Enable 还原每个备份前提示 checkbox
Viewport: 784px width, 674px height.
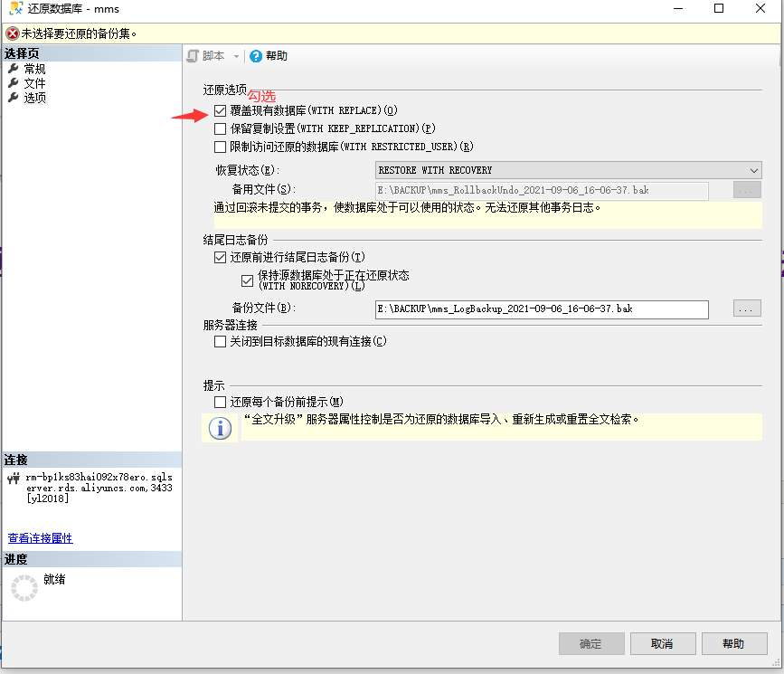pos(220,402)
